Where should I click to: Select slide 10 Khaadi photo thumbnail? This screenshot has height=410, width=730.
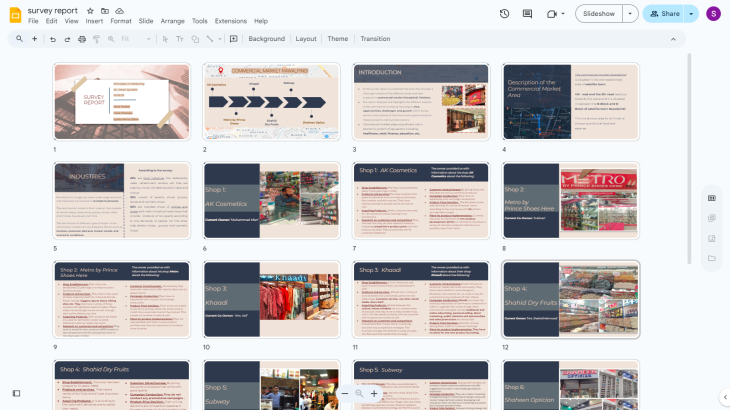(x=271, y=299)
